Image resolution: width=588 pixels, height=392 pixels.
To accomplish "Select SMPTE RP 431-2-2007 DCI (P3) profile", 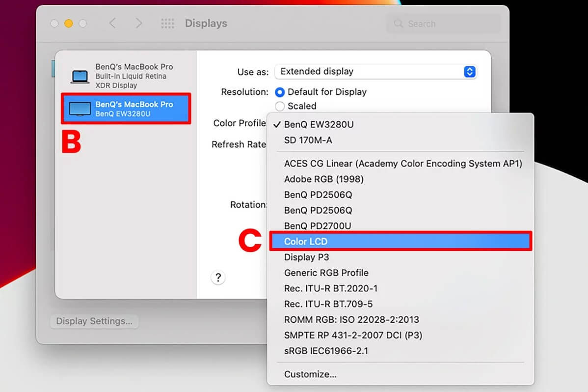I will [x=400, y=335].
